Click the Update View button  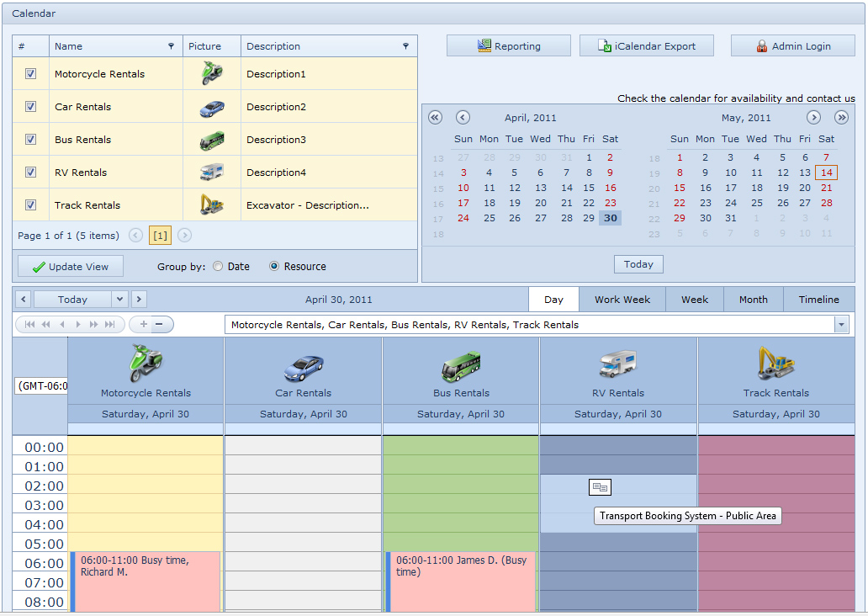click(x=70, y=266)
